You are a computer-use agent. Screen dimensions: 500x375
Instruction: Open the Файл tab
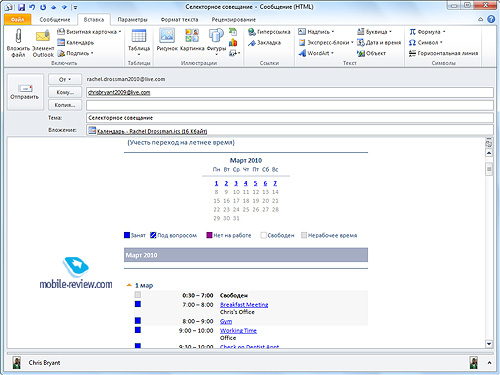(18, 20)
